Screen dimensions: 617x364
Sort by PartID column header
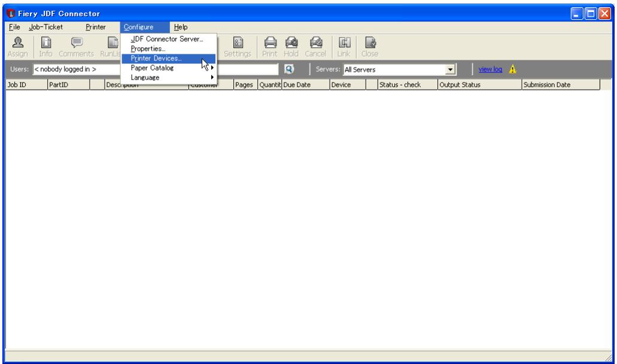(68, 85)
